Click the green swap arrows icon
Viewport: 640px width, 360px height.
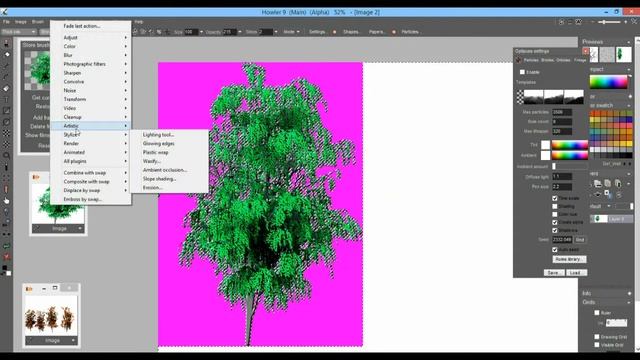(7, 246)
